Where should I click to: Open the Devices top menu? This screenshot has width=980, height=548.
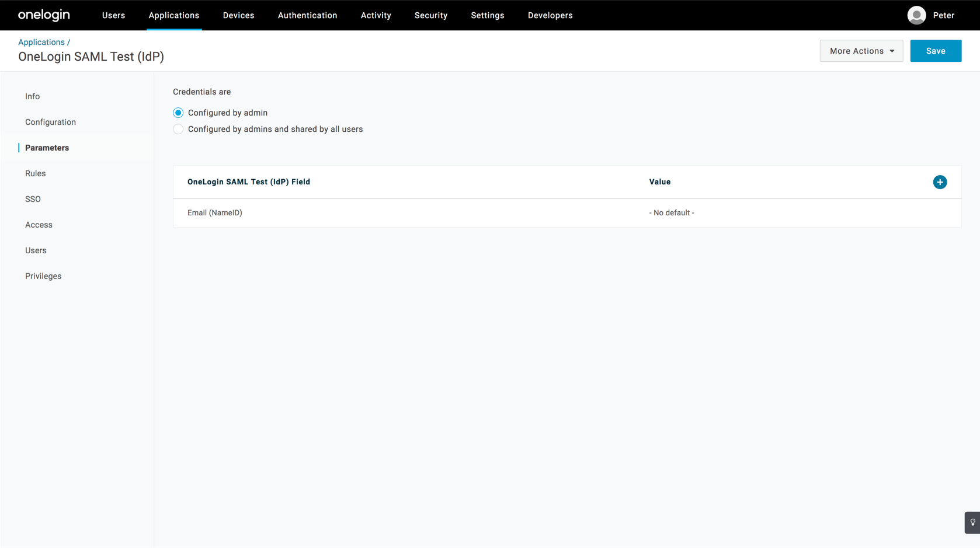point(238,15)
